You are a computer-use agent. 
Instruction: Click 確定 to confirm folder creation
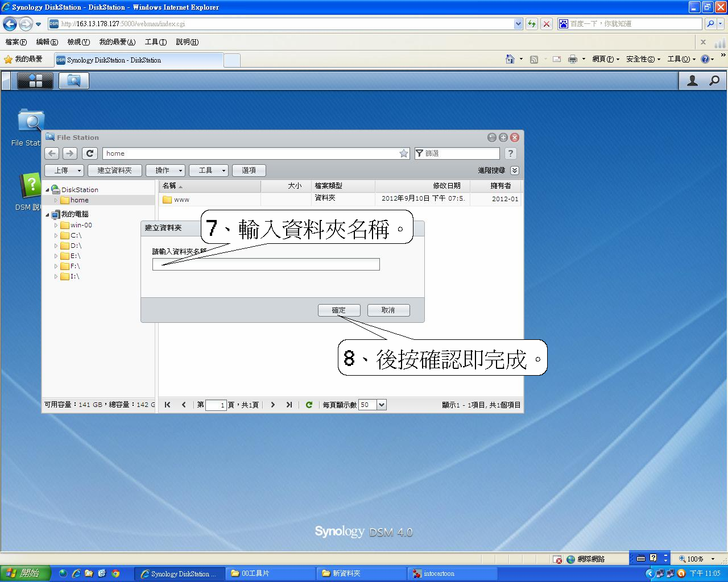coord(339,310)
